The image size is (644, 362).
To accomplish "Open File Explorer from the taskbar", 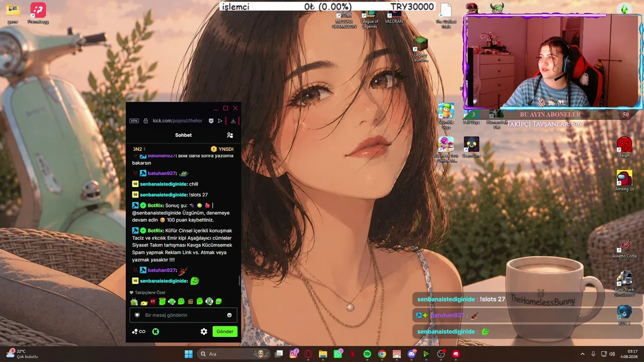I will (x=323, y=354).
